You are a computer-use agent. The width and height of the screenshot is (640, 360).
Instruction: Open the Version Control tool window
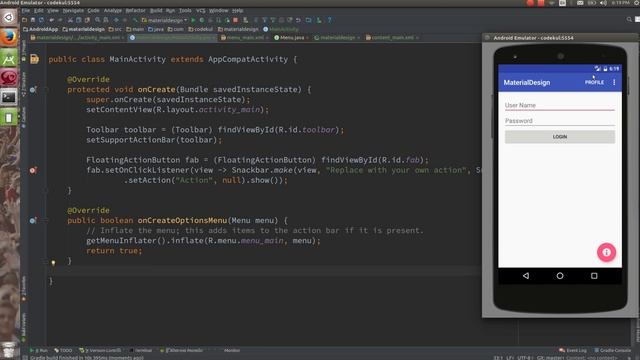[x=100, y=350]
